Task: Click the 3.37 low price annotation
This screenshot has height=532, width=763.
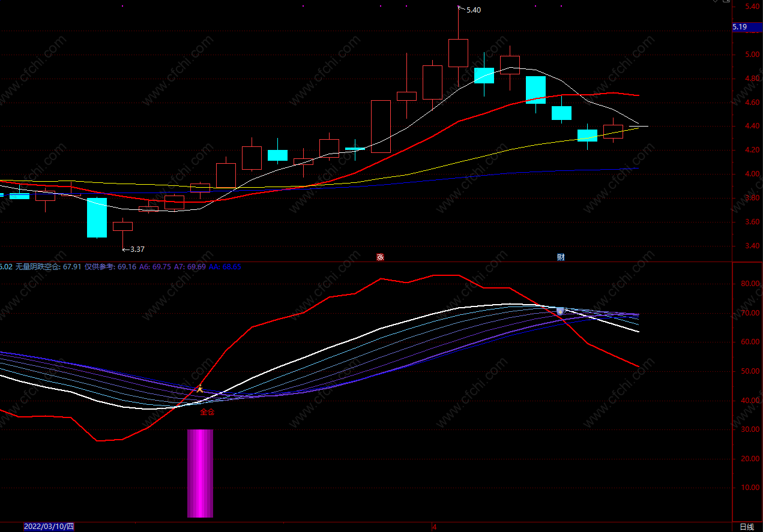Action: [x=137, y=250]
